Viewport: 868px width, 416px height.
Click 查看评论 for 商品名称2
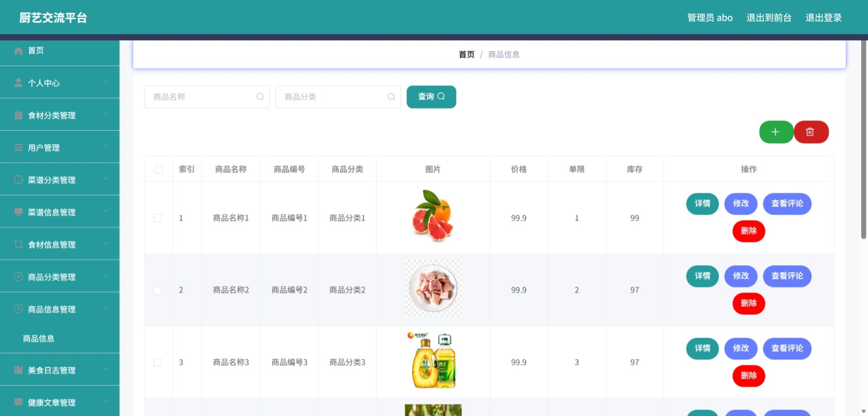[787, 276]
